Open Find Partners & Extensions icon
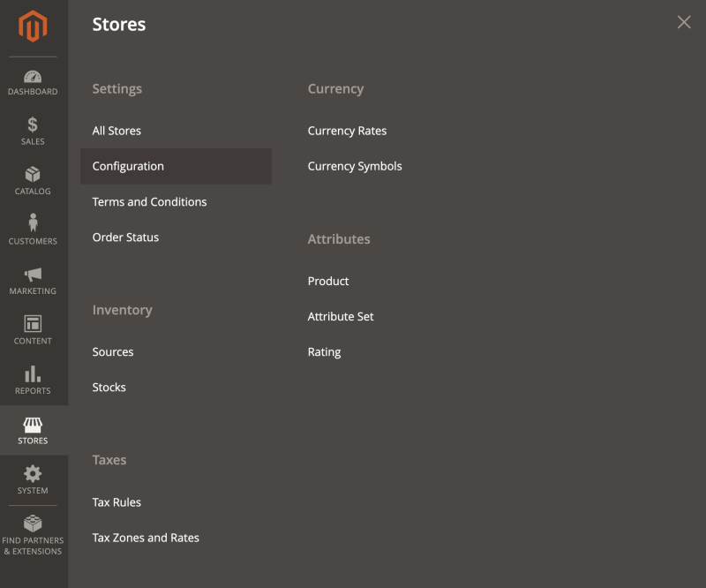 pos(33,523)
